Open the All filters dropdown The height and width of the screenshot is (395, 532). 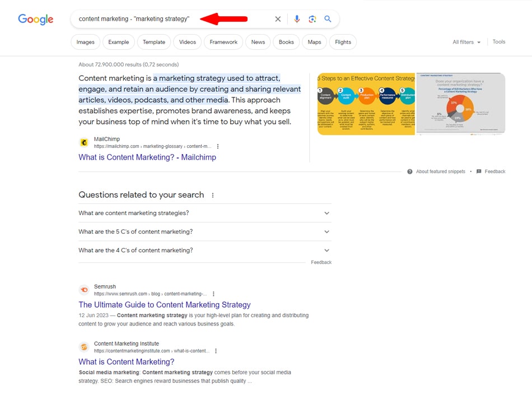tap(466, 42)
